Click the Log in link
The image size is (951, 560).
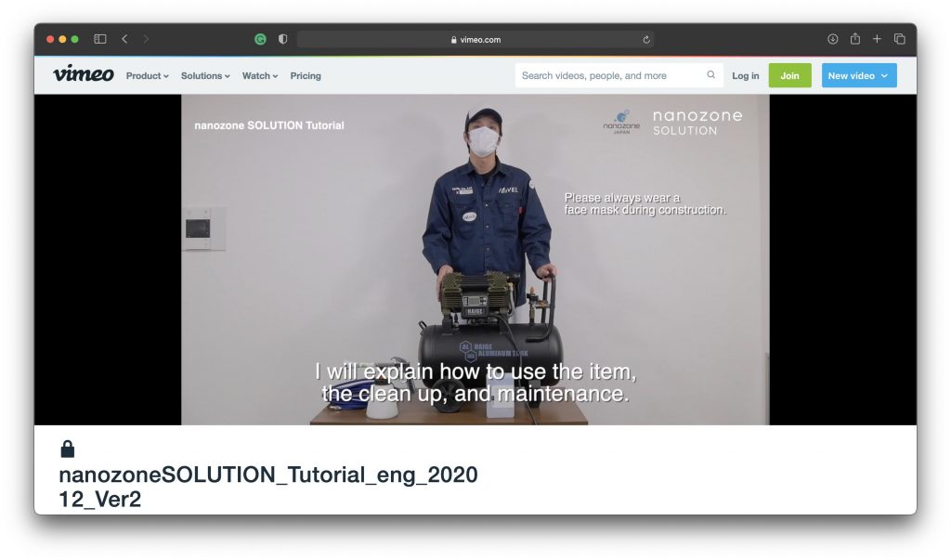pyautogui.click(x=746, y=76)
